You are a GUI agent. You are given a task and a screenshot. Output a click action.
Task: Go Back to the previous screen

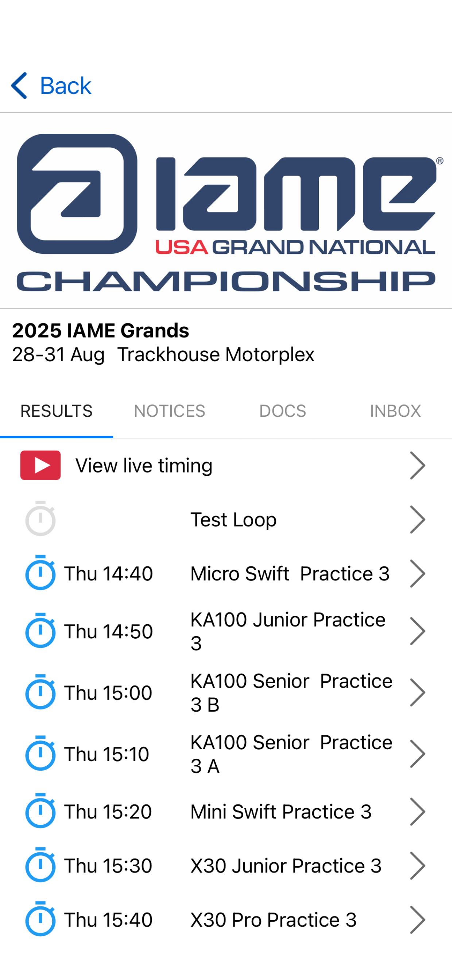coord(51,86)
